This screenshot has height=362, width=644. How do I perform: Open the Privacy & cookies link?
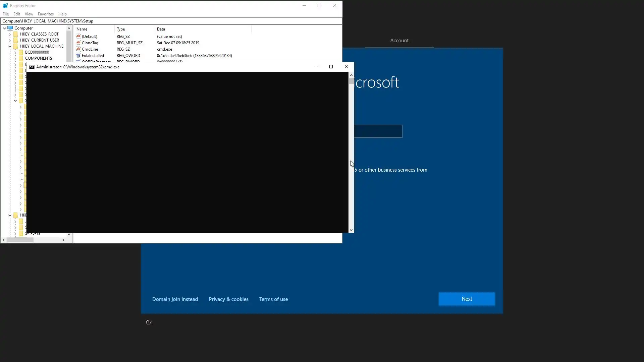tap(228, 299)
